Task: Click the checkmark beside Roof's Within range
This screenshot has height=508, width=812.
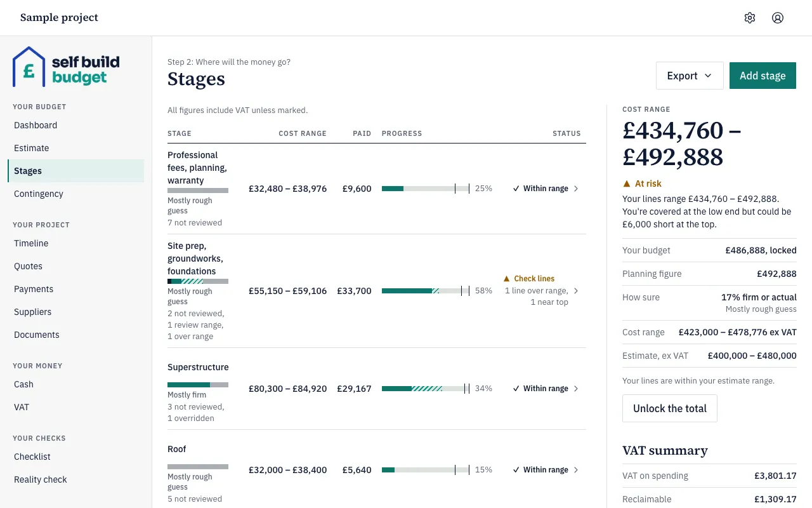Action: 516,470
